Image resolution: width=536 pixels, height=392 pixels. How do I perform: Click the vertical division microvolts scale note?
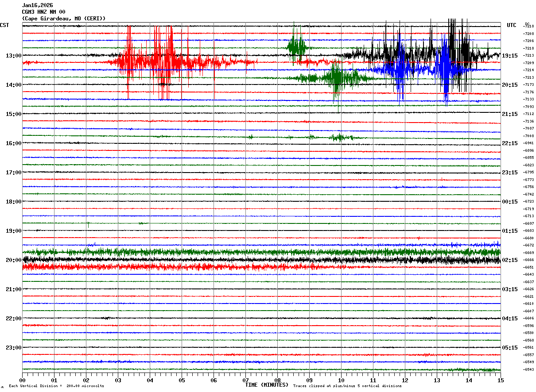pos(56,386)
